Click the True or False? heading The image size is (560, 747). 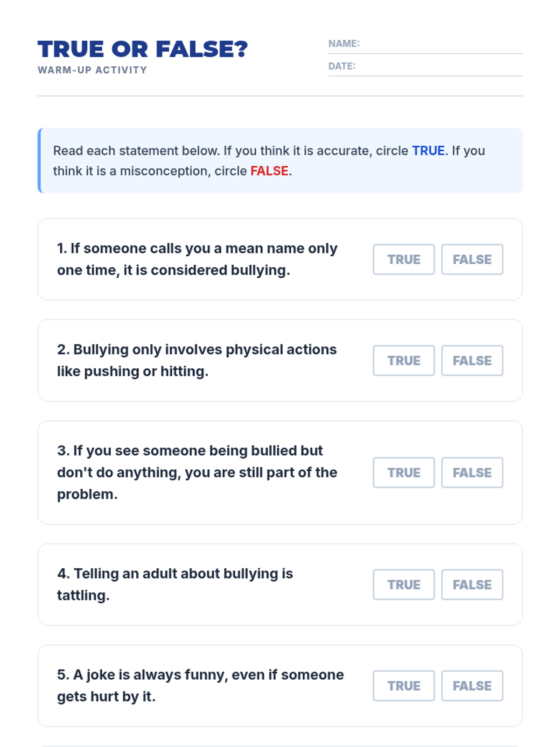click(x=143, y=49)
